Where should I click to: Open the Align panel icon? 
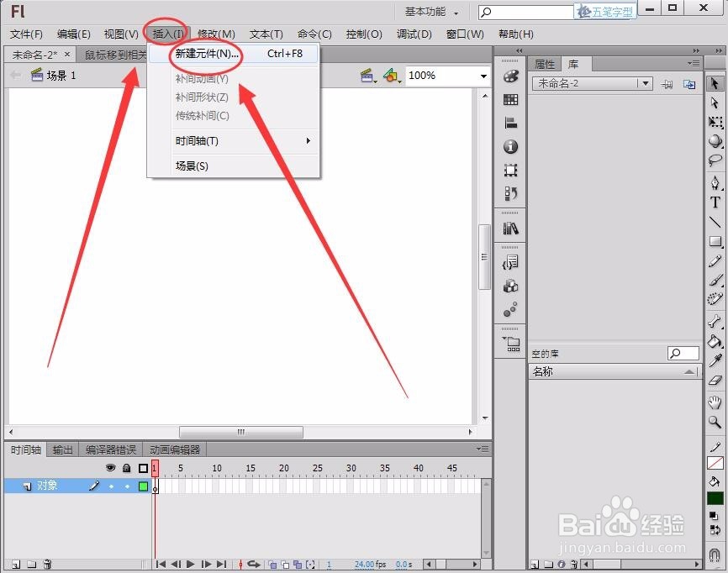pos(511,123)
